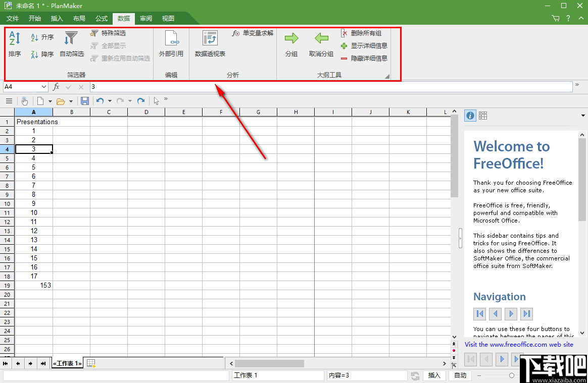Image resolution: width=588 pixels, height=383 pixels.
Task: Open the file Open button dropdown
Action: click(70, 100)
